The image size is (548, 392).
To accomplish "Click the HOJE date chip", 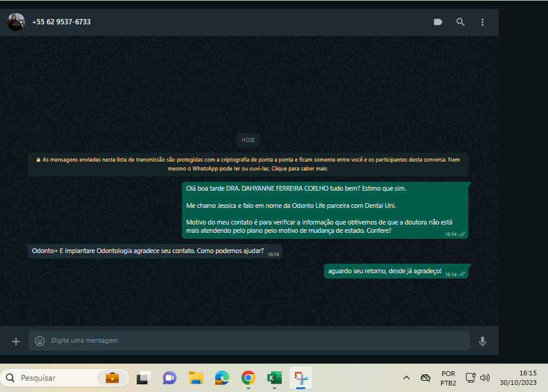I will (x=248, y=140).
